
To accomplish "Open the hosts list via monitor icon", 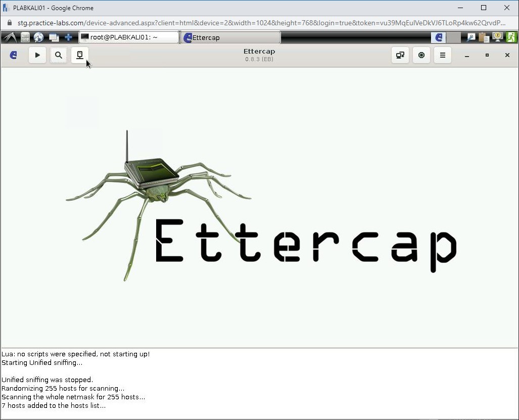I will click(x=79, y=55).
